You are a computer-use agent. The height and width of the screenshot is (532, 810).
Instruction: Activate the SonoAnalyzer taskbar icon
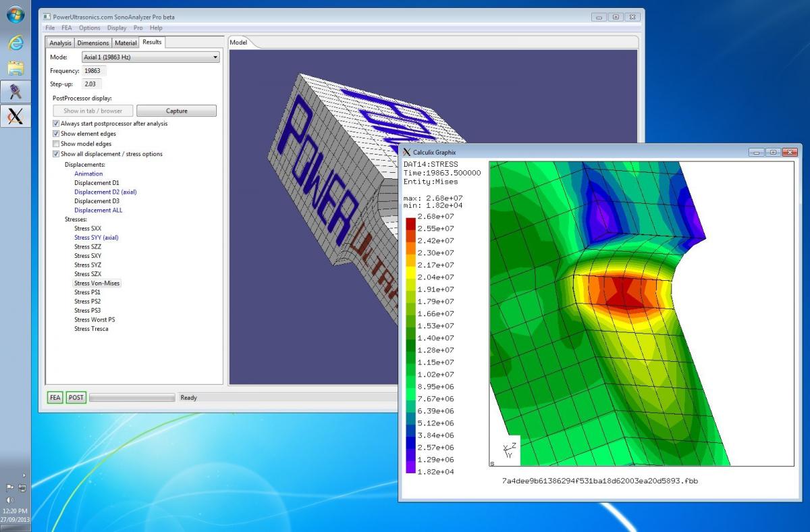(x=15, y=92)
